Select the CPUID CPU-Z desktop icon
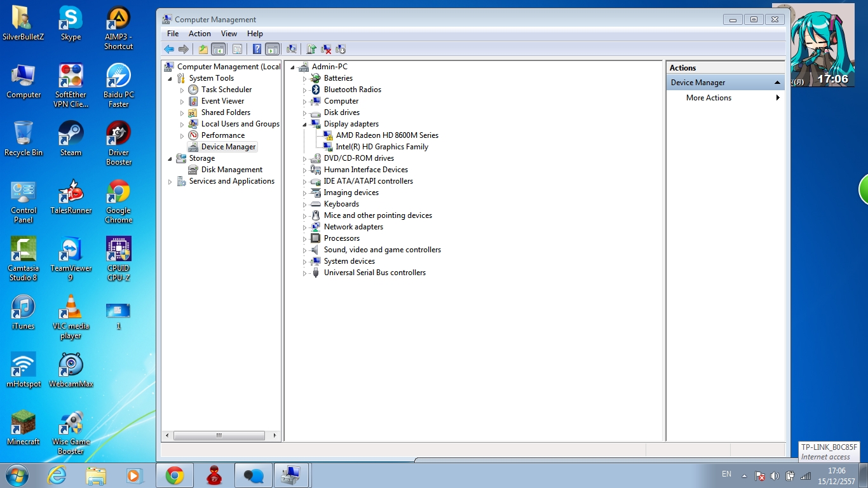The height and width of the screenshot is (488, 868). [x=119, y=259]
